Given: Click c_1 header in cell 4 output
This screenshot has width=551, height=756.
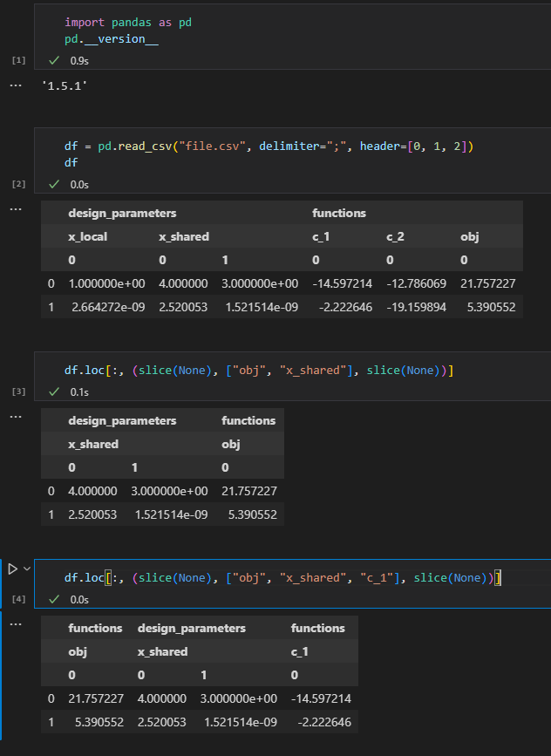Looking at the screenshot, I should 299,652.
